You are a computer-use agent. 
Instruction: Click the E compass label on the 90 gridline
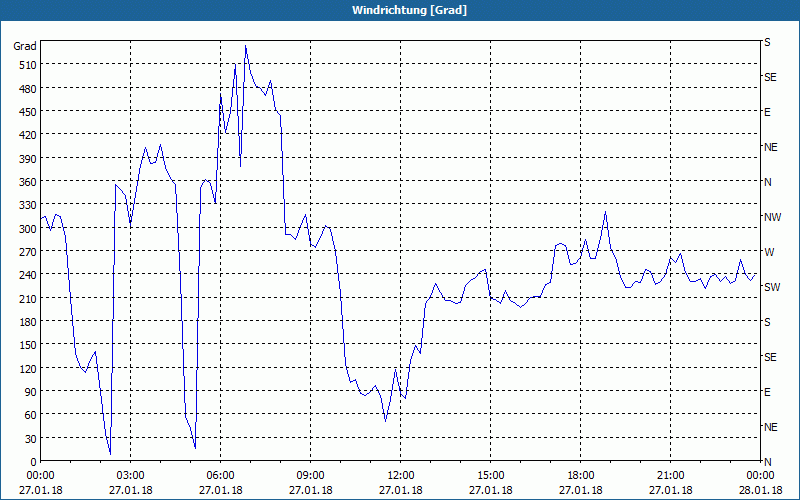click(767, 392)
